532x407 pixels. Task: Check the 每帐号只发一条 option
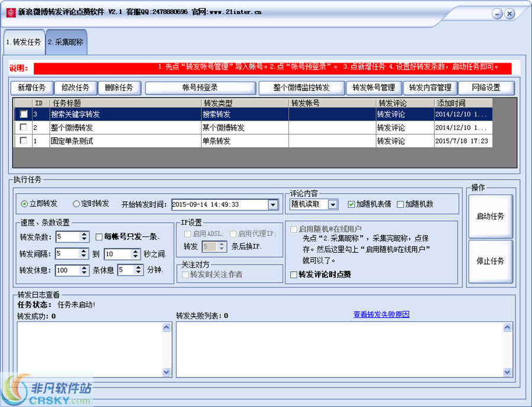[99, 237]
